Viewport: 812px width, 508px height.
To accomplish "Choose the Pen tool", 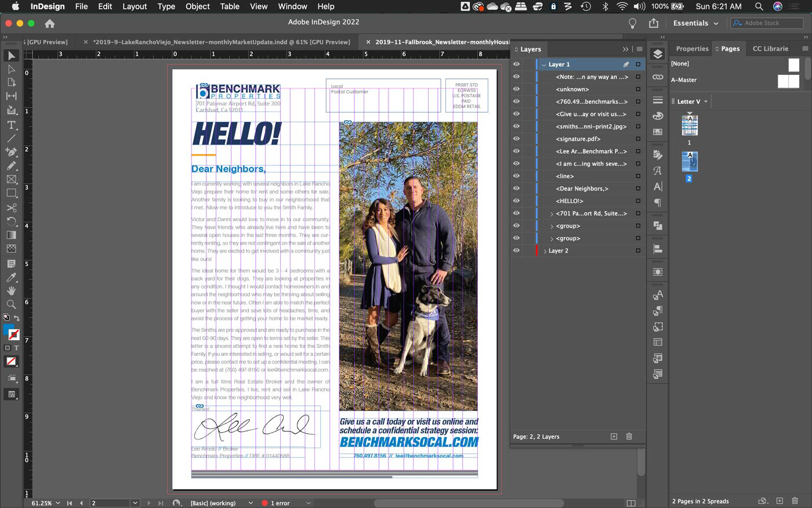I will click(x=12, y=152).
